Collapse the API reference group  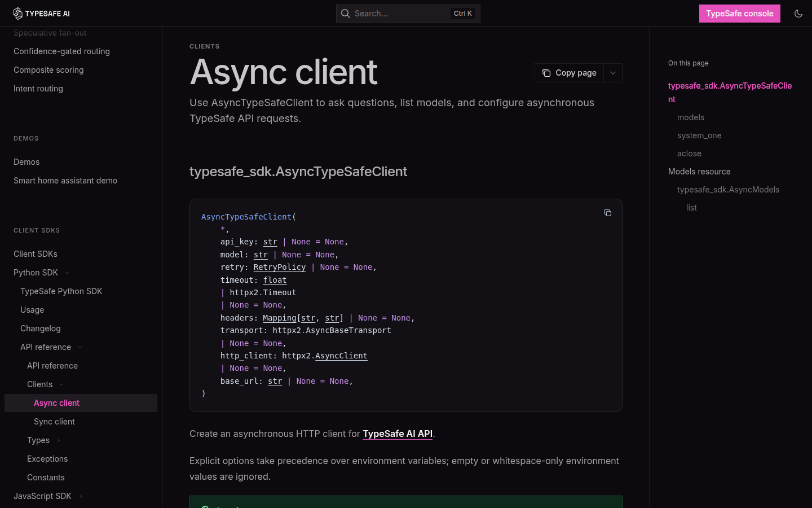click(x=80, y=347)
